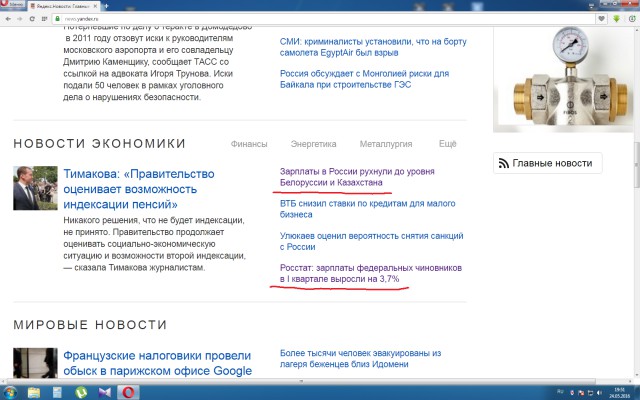Open Зарплаты в России рухнули link
Image resolution: width=640 pixels, height=400 pixels.
[x=357, y=177]
